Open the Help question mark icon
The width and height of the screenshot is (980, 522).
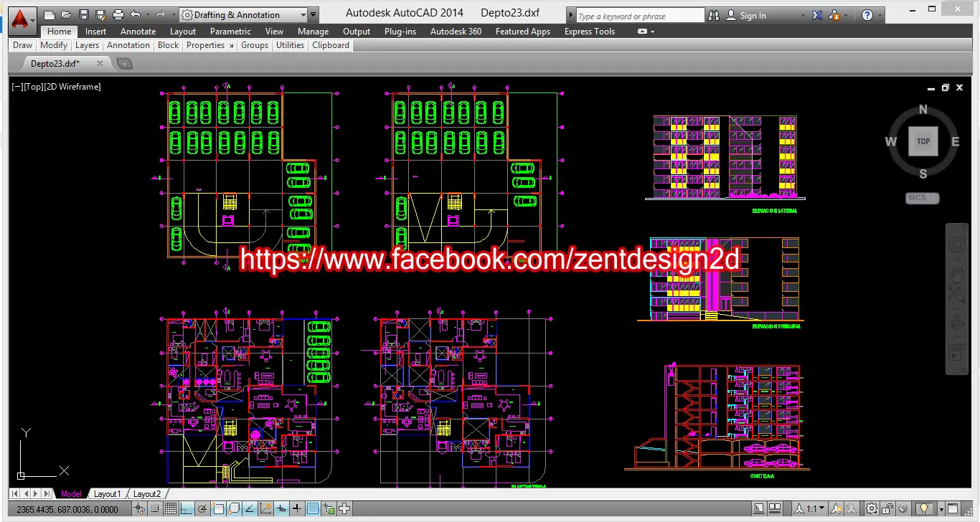(x=867, y=15)
